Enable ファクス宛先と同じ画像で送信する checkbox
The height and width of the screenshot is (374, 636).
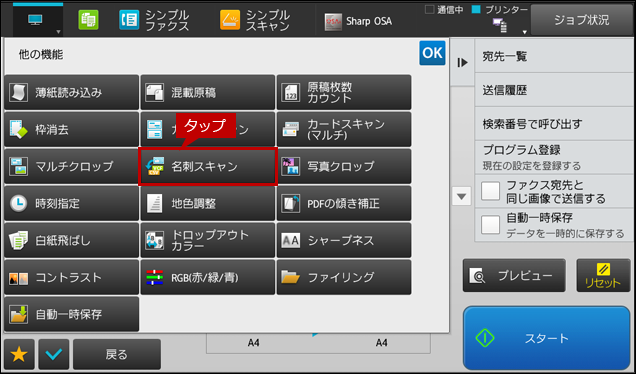(x=490, y=191)
